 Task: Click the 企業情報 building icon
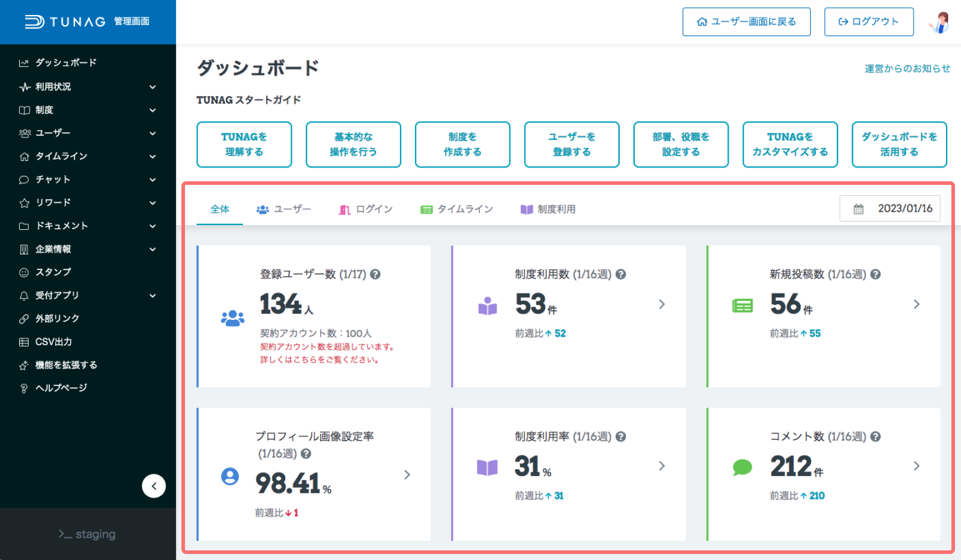tap(24, 249)
